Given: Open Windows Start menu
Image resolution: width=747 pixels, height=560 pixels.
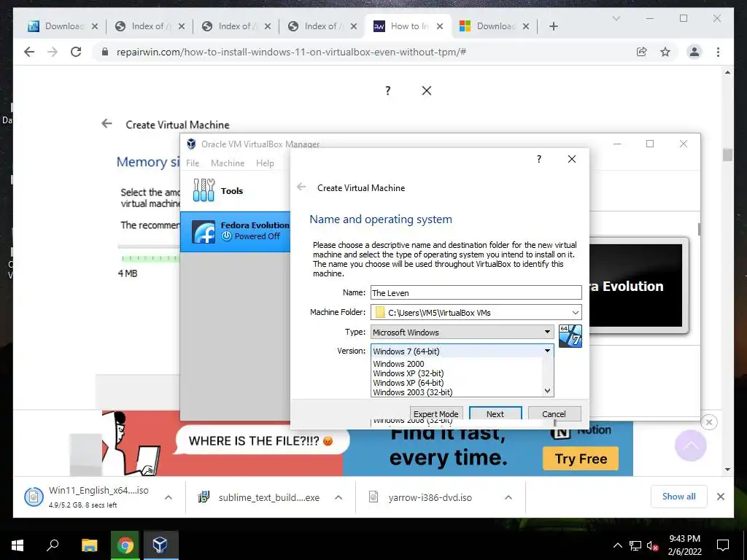Looking at the screenshot, I should 18,545.
